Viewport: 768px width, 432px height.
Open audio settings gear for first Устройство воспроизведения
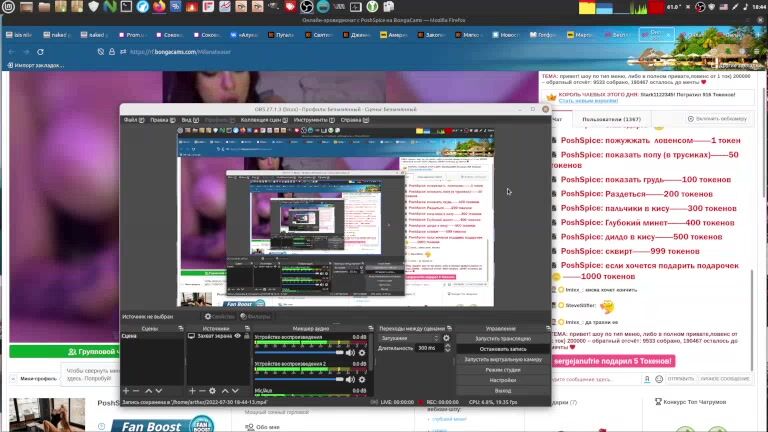tap(363, 353)
